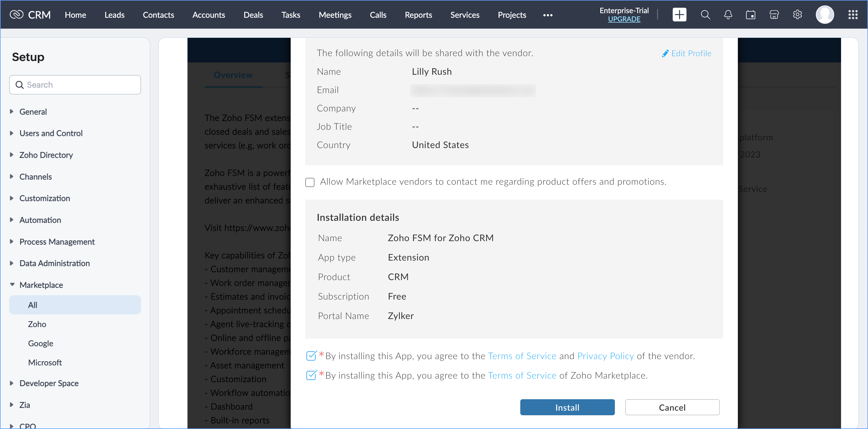
Task: Open the Deals module tab
Action: point(253,15)
